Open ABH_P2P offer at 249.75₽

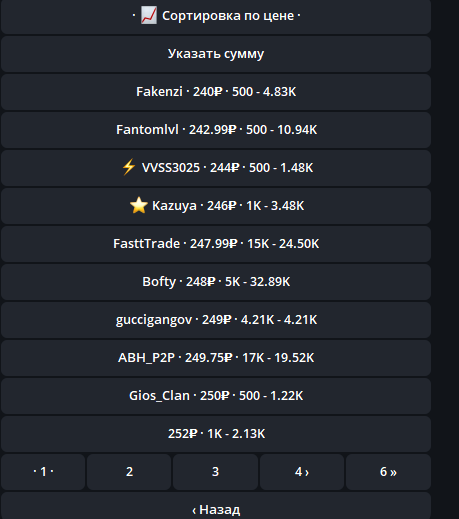click(216, 358)
